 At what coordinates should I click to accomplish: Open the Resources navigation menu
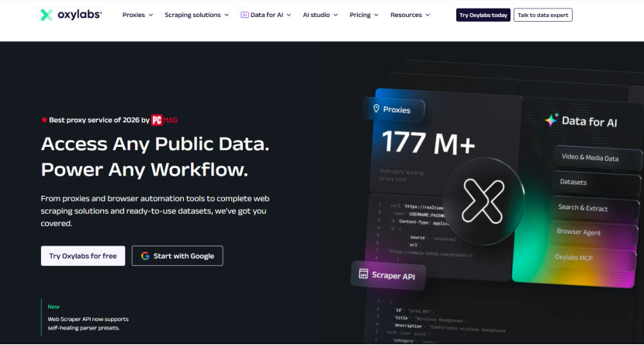point(411,15)
